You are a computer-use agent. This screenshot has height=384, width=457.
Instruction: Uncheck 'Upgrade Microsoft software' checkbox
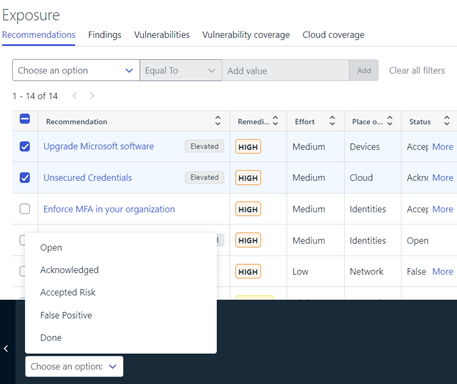25,146
